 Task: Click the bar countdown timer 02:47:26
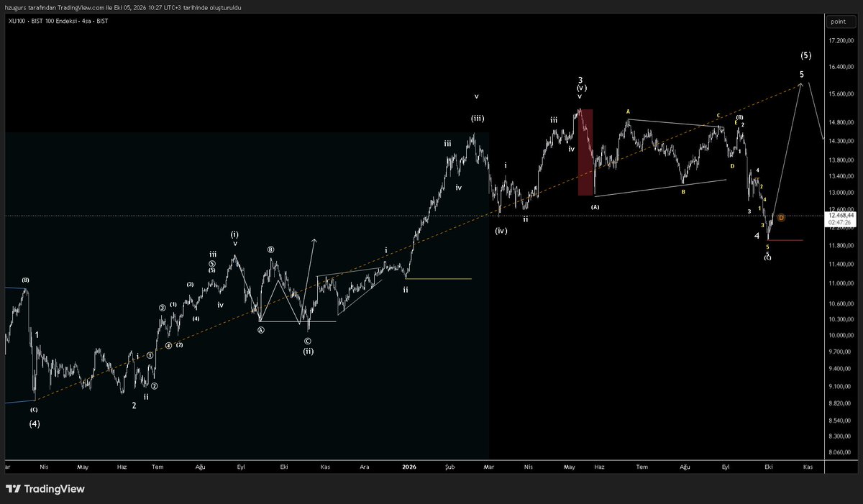pyautogui.click(x=841, y=222)
